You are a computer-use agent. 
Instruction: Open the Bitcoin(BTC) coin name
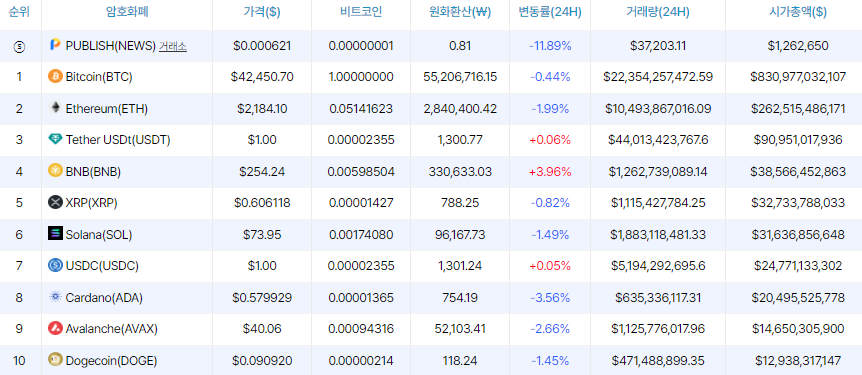pos(99,77)
